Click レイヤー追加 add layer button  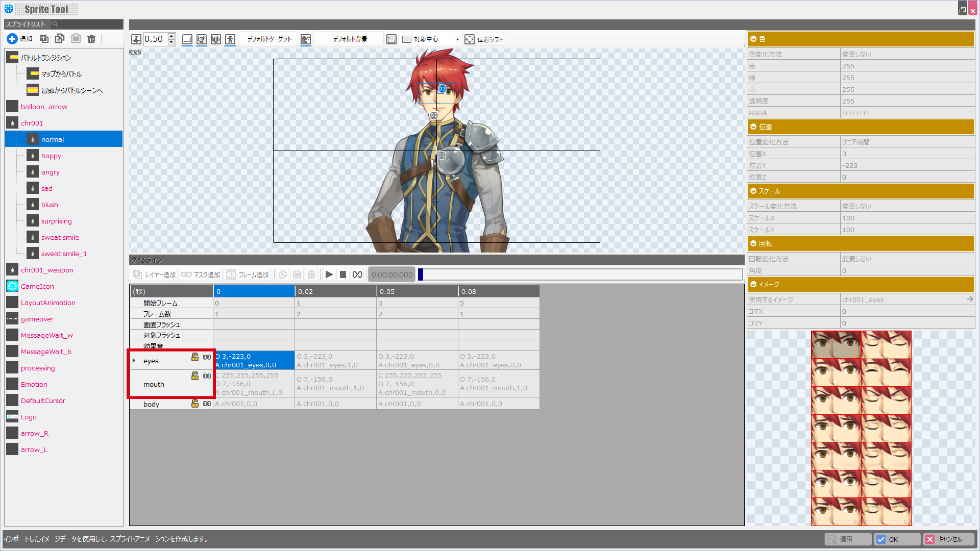[x=154, y=274]
